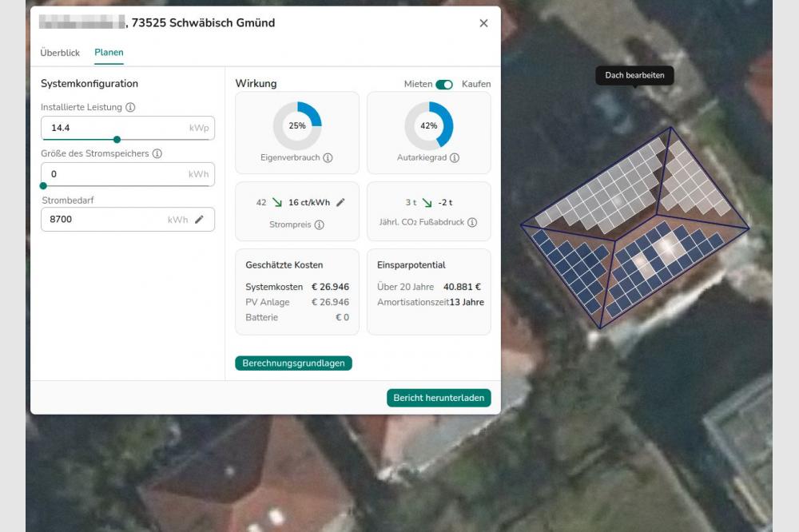The height and width of the screenshot is (532, 799).
Task: Click the Installierte Leistung slider handle
Action: coord(117,139)
